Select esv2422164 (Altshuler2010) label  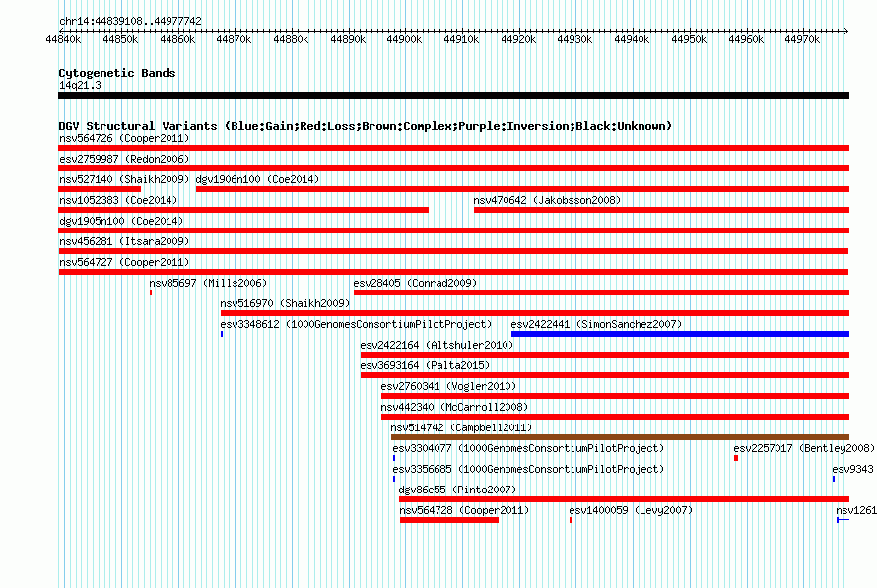[437, 345]
